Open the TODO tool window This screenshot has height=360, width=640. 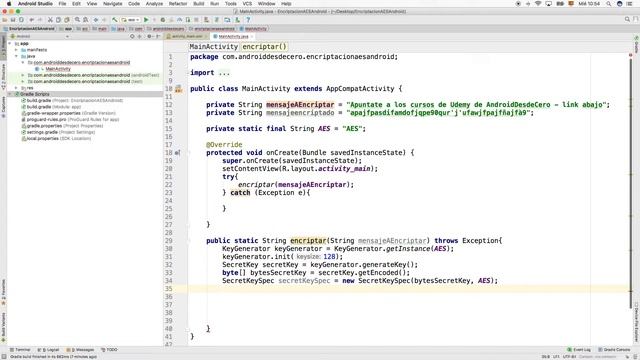click(x=109, y=350)
